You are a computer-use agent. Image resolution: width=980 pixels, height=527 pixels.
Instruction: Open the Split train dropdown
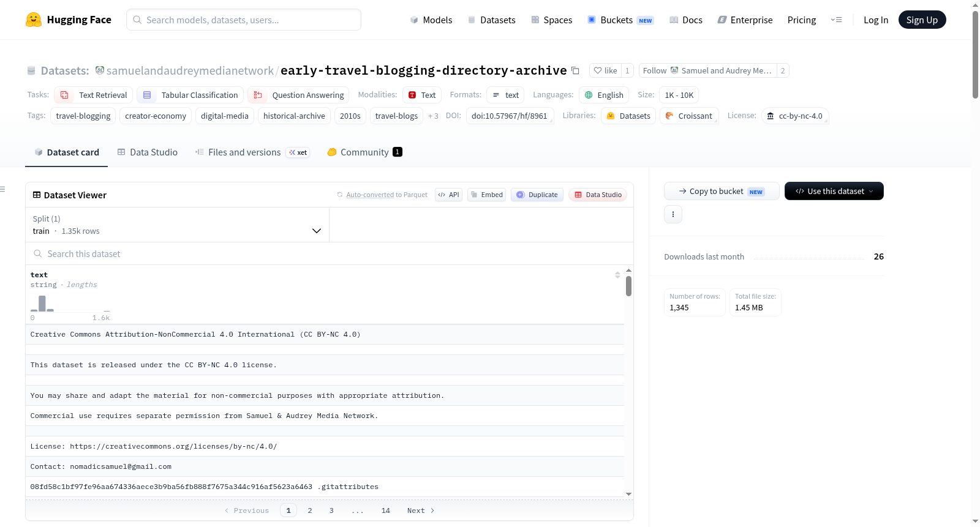177,225
